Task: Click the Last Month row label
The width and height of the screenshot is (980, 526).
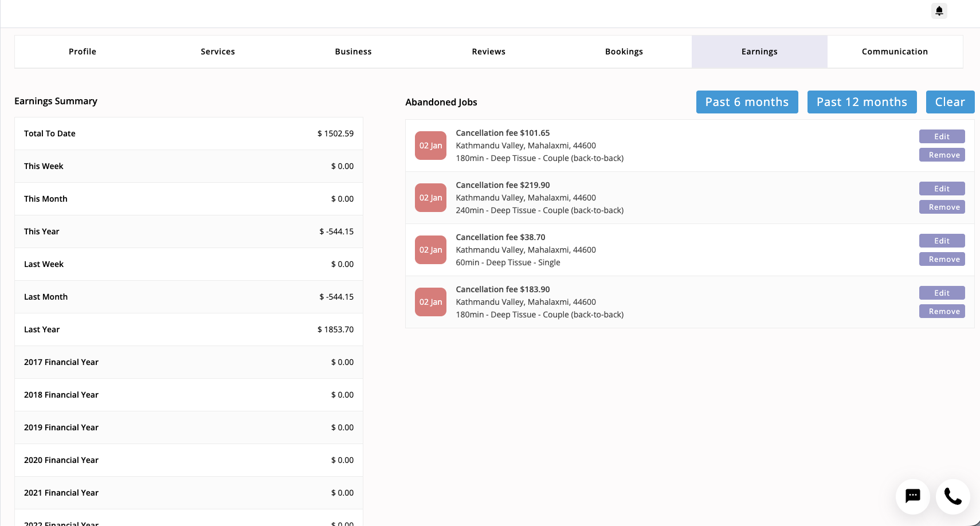Action: tap(46, 297)
